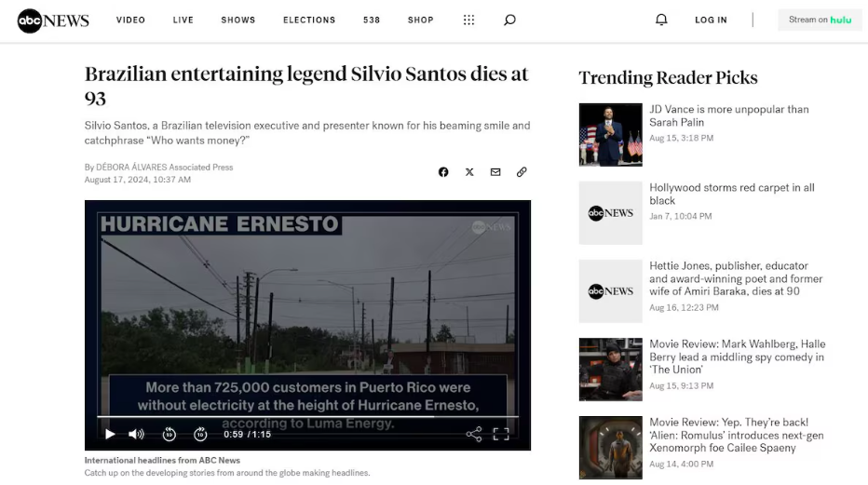This screenshot has height=485, width=868.
Task: Click the 'Aug 16, 12:23 PM' timestamp
Action: [x=684, y=307]
